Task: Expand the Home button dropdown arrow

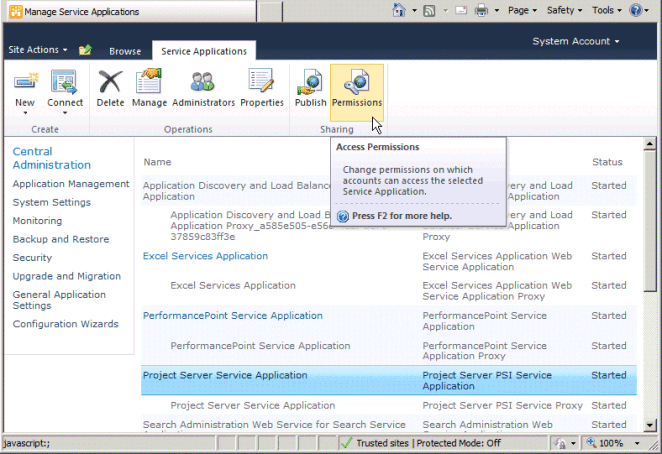Action: click(x=414, y=11)
